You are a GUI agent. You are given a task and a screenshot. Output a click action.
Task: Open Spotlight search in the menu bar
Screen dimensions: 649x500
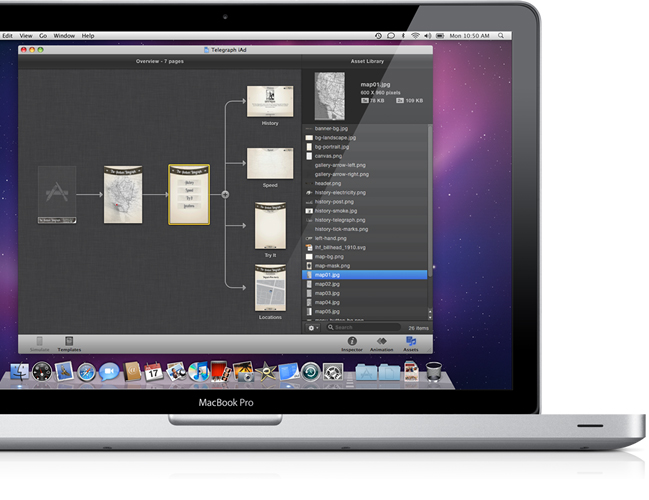pos(501,36)
